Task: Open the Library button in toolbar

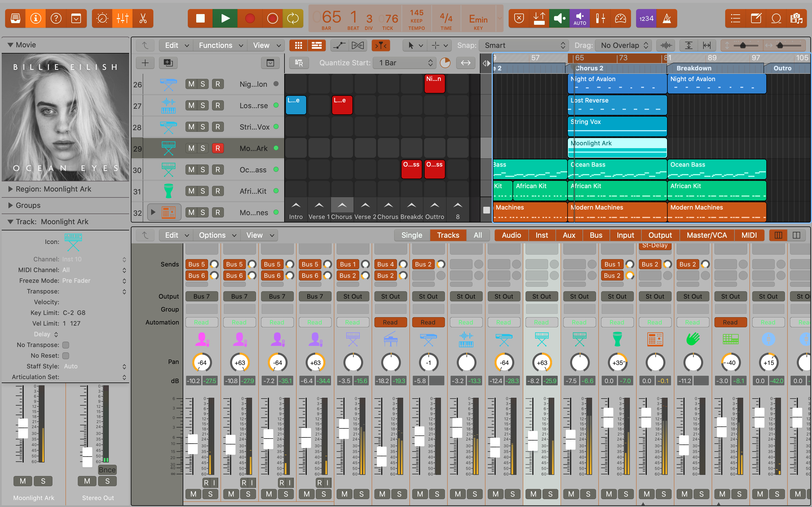Action: click(x=16, y=18)
